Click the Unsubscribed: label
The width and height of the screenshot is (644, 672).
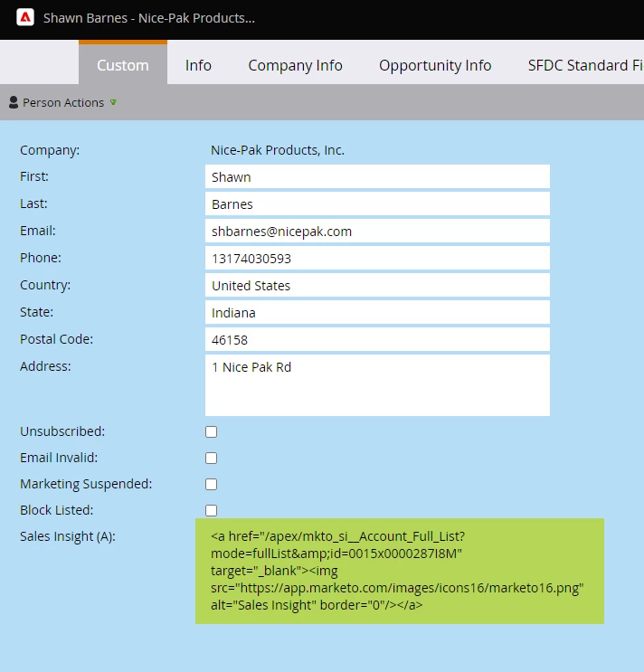(62, 431)
